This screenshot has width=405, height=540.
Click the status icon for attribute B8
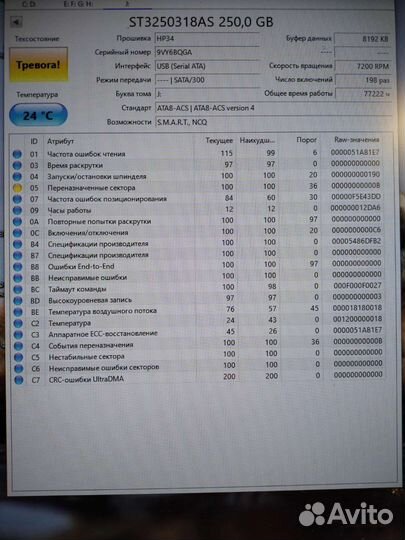18,267
